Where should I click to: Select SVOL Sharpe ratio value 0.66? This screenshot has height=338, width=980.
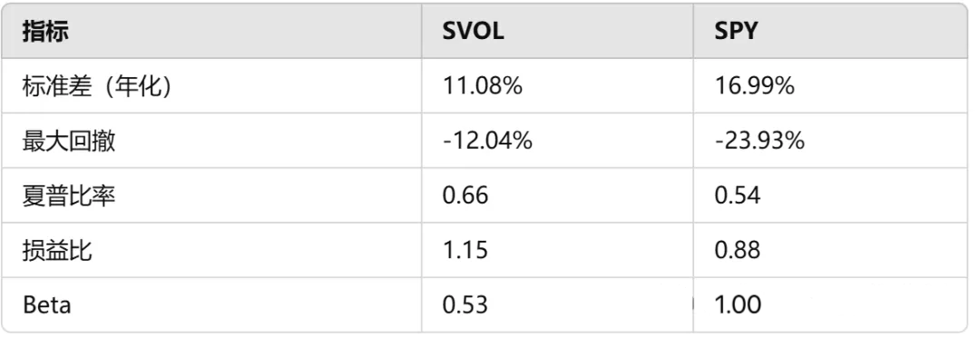(x=465, y=196)
